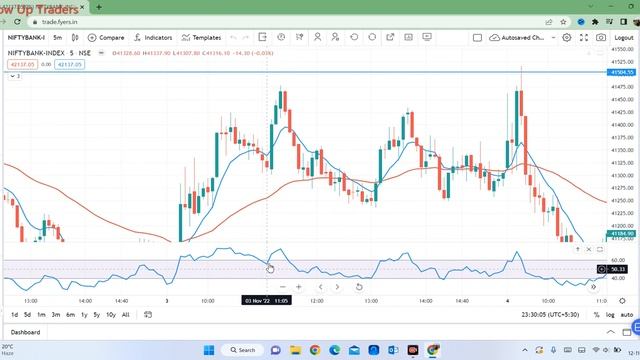Select the 1y date range
This screenshot has height=360, width=640.
tap(84, 315)
